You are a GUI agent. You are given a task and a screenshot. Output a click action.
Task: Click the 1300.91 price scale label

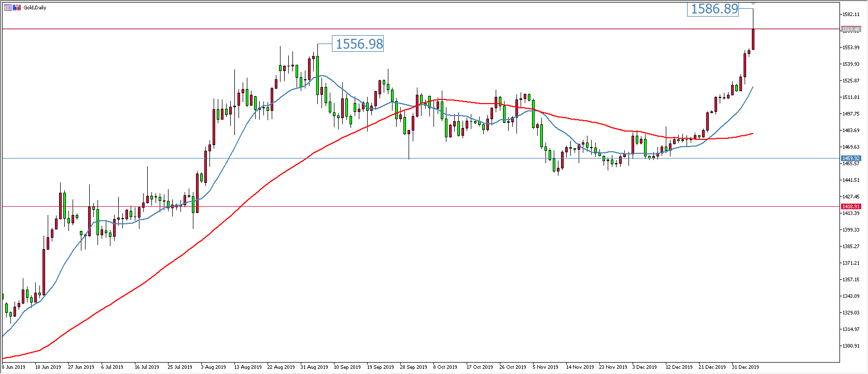(851, 346)
